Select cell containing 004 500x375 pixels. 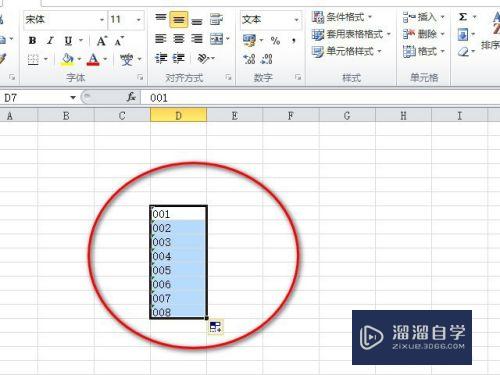tap(179, 256)
